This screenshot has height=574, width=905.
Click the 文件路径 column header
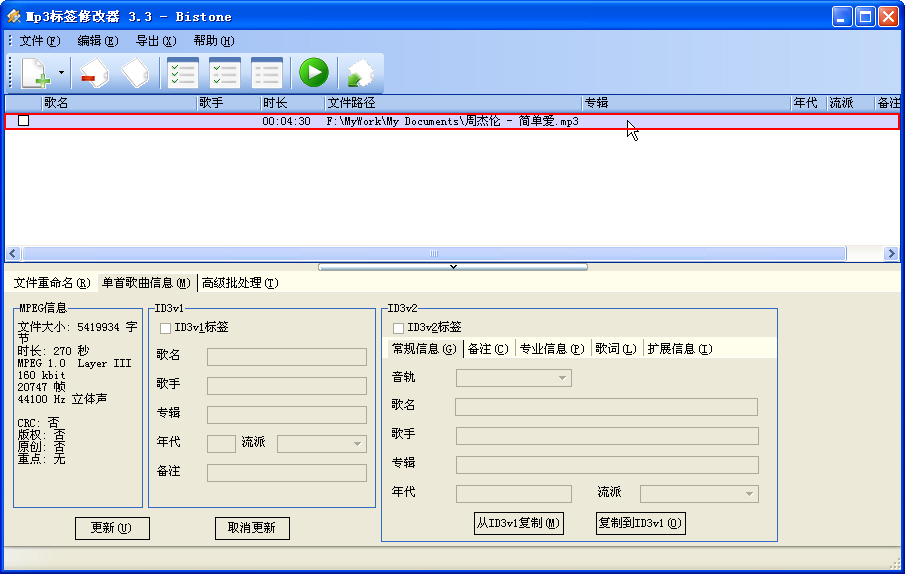452,103
